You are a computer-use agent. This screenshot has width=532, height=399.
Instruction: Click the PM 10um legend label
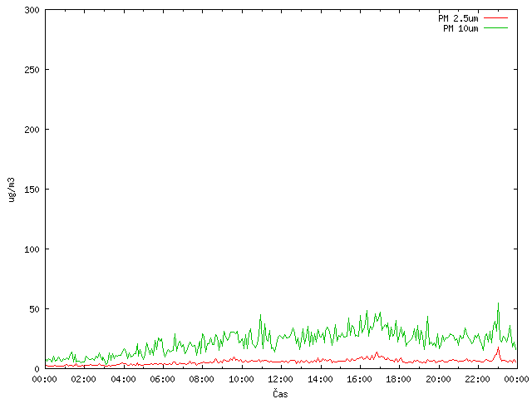[461, 28]
